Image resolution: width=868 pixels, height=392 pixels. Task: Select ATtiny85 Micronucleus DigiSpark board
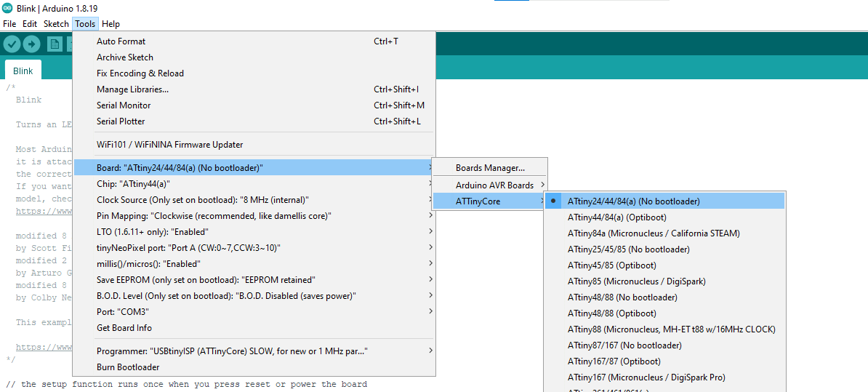[x=665, y=281]
